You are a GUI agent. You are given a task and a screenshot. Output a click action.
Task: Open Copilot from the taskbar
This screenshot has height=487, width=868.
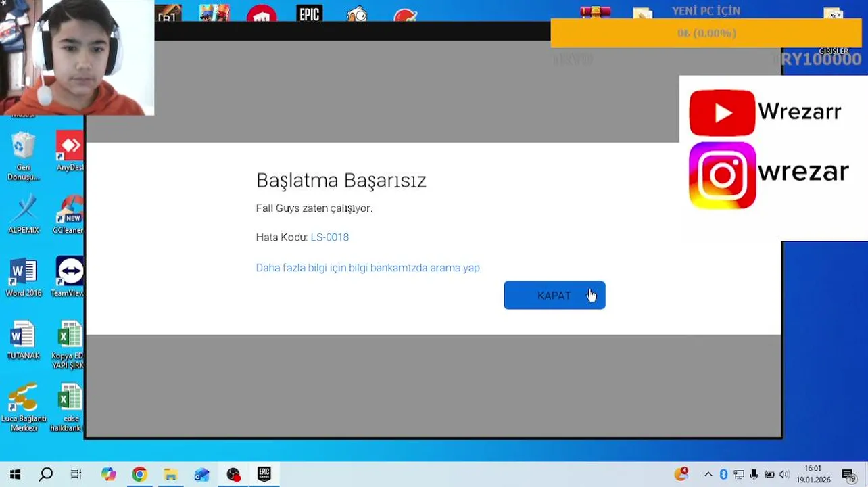pyautogui.click(x=108, y=474)
